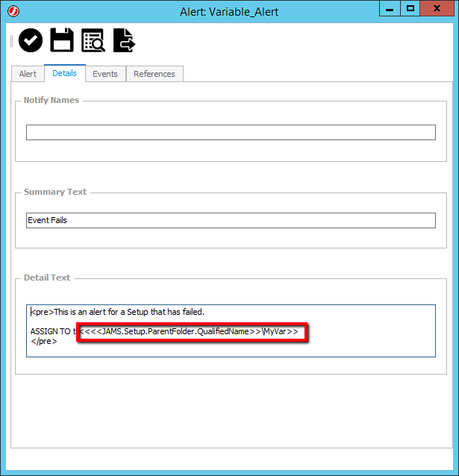Click the '<pre>This is an alert' line

pos(118,312)
